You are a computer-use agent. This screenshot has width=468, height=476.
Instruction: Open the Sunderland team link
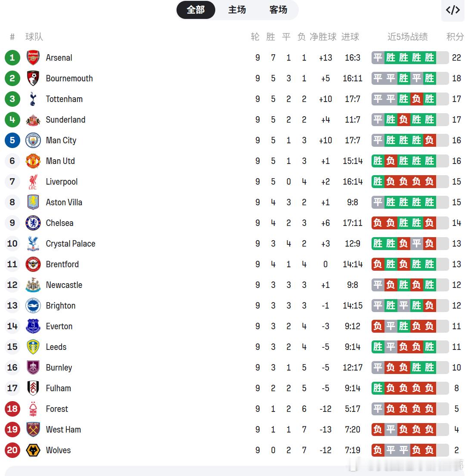tap(65, 120)
